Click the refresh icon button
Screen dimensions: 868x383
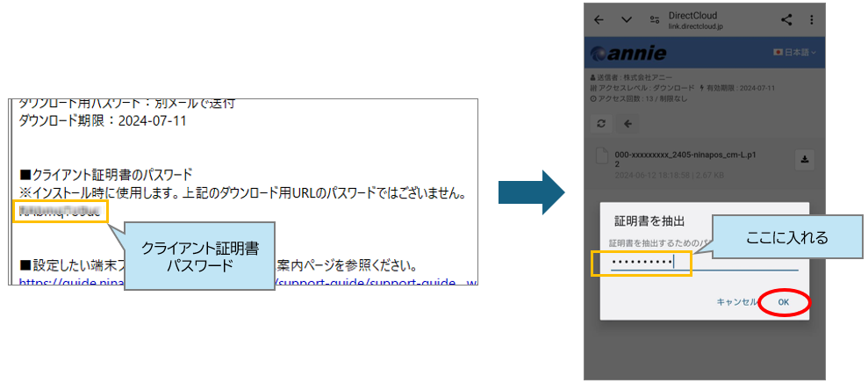tap(601, 124)
